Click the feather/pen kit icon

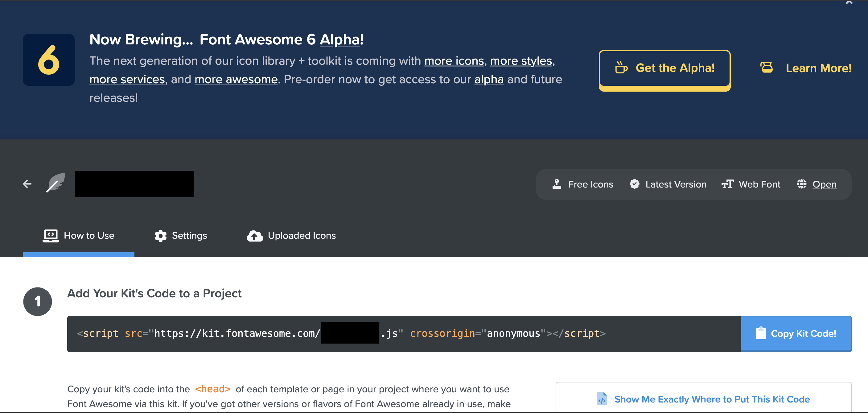click(x=57, y=184)
